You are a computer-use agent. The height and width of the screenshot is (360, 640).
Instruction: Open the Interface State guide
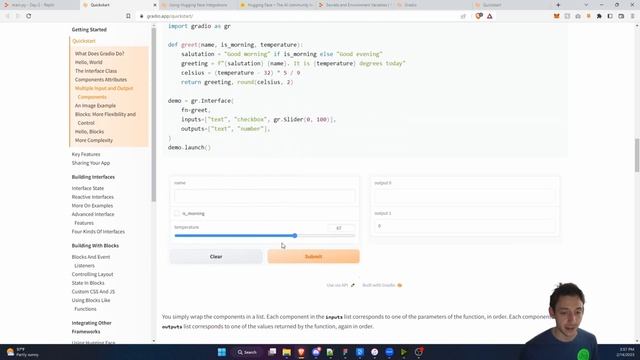coord(88,188)
